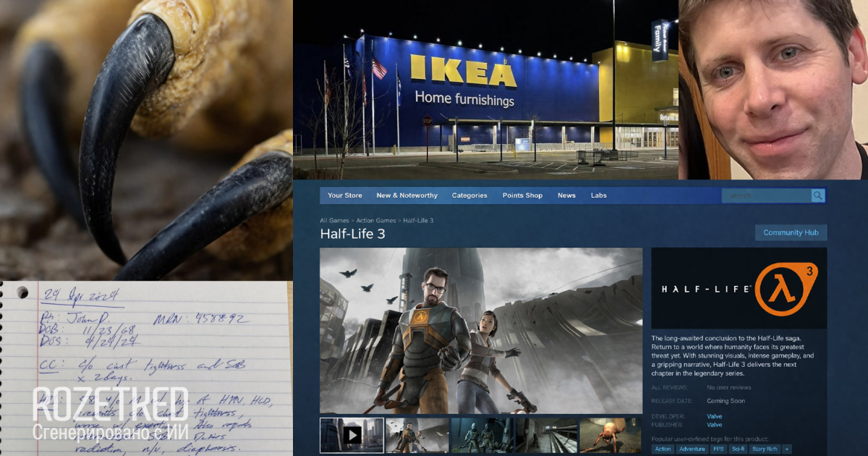
Task: Play the trailer video thumbnail
Action: 352,435
